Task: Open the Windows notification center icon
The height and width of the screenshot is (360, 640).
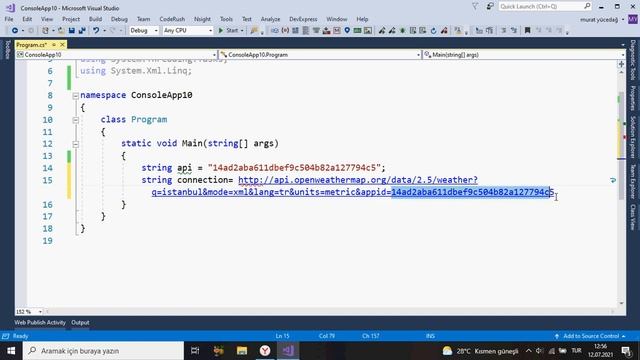Action: tap(626, 351)
